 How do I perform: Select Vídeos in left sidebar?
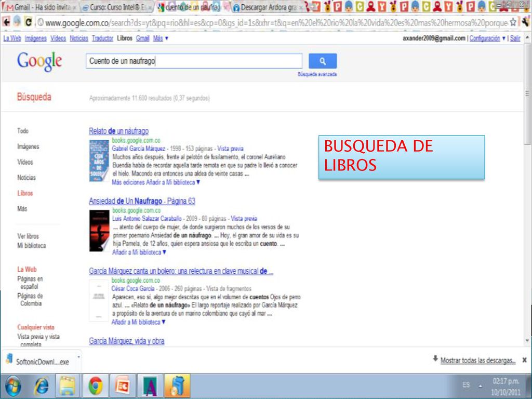[25, 162]
